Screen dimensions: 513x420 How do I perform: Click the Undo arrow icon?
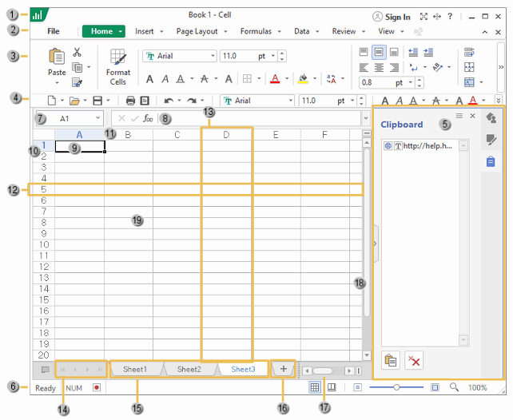tap(169, 101)
